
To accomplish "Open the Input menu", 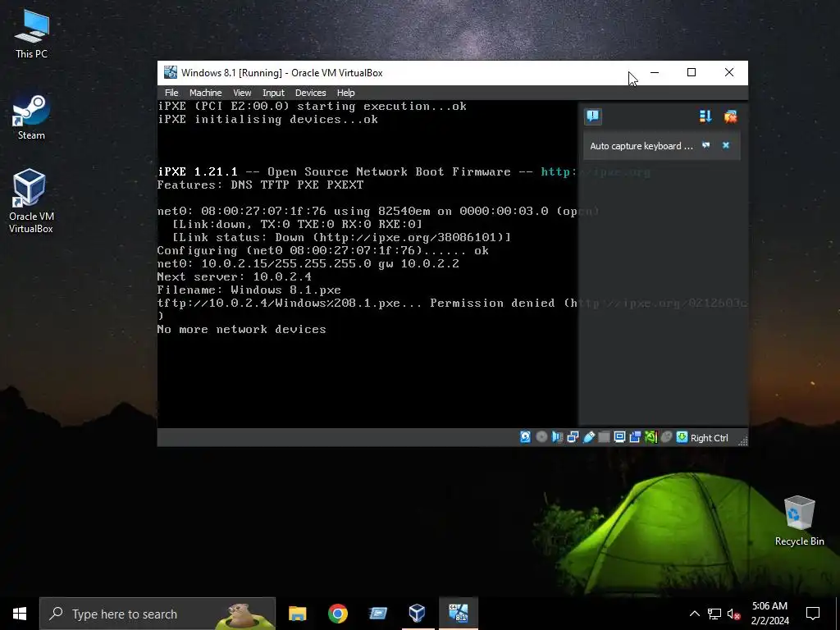I will [273, 93].
